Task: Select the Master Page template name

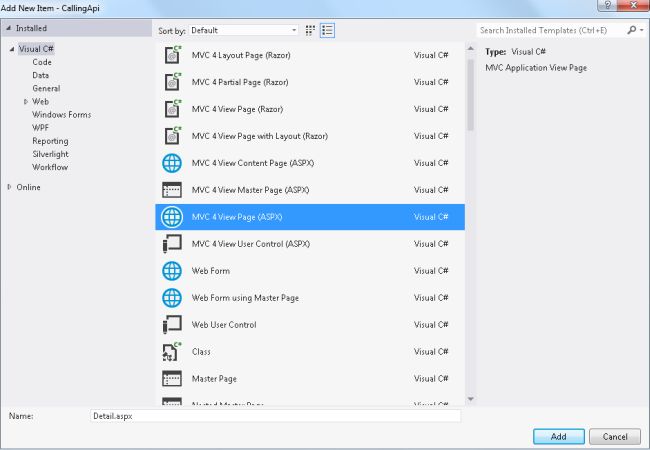Action: pos(214,378)
